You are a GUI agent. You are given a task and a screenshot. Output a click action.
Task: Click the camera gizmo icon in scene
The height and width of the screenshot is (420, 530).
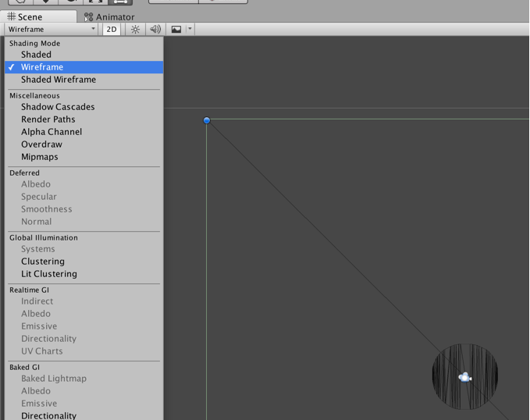(465, 377)
